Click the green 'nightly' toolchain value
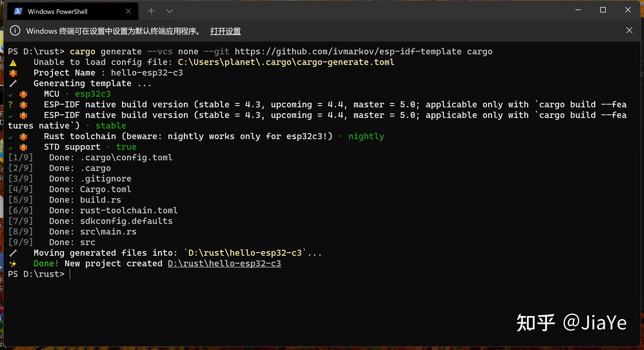This screenshot has width=644, height=350. coord(366,136)
